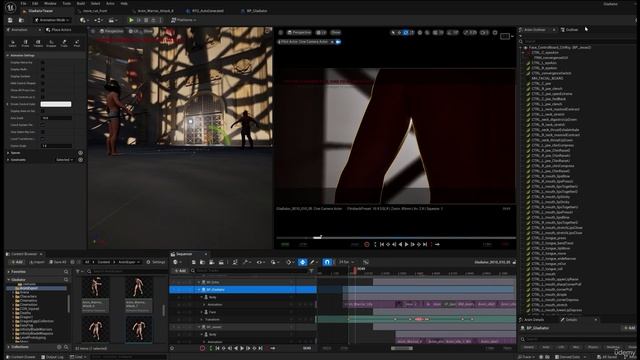Image resolution: width=640 pixels, height=360 pixels.
Task: Toggle the Display Nulls checkbox
Action: (43, 69)
